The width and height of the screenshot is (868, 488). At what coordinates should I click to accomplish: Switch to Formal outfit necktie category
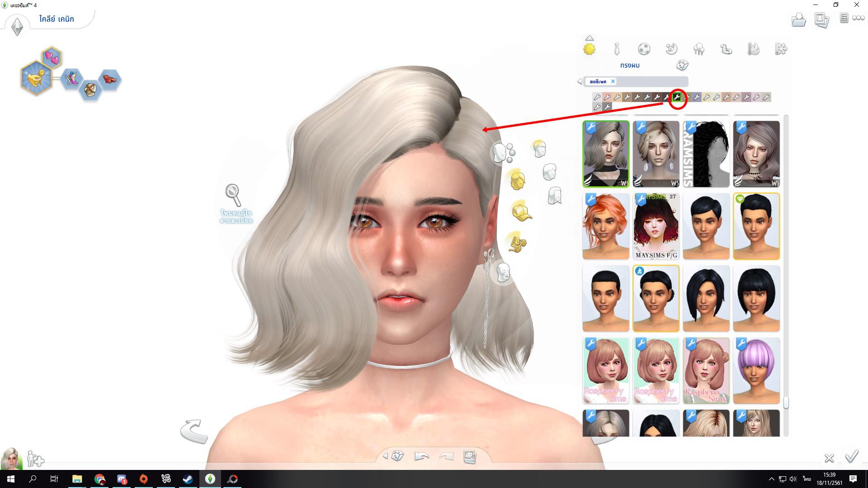pos(617,49)
